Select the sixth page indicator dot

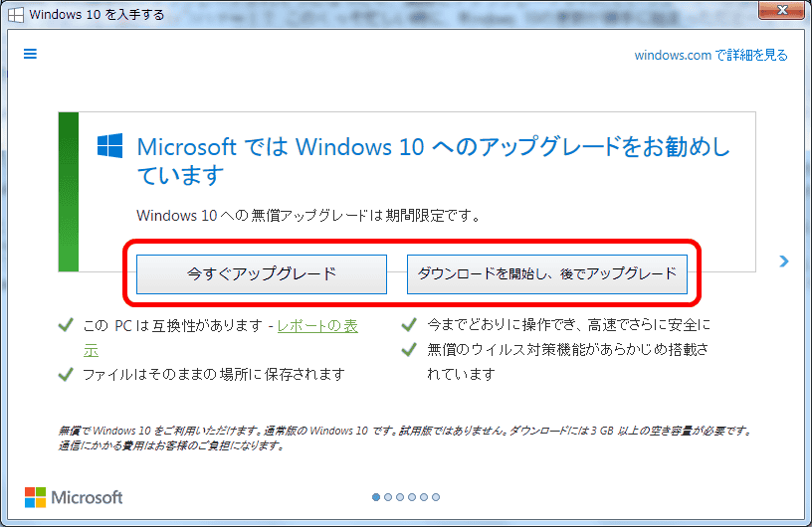click(436, 497)
